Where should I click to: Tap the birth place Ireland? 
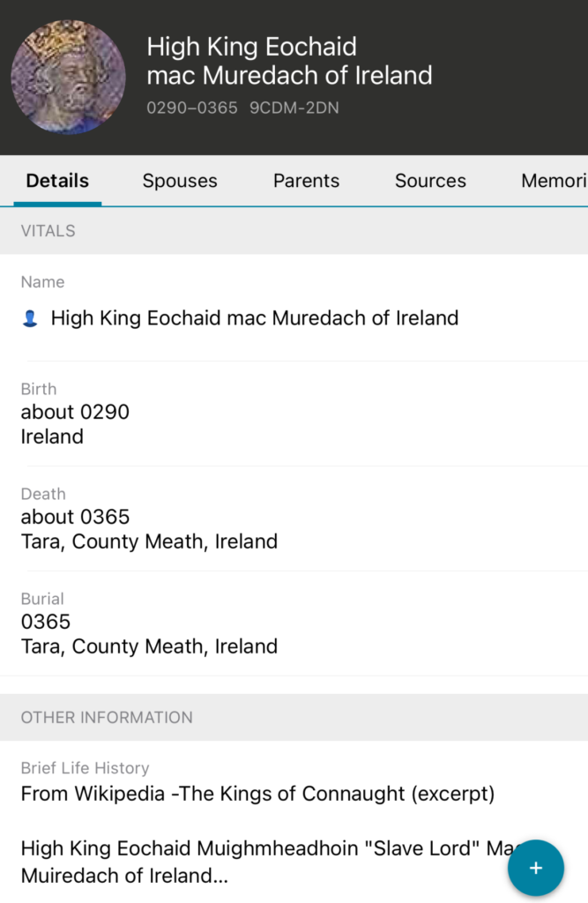point(52,437)
